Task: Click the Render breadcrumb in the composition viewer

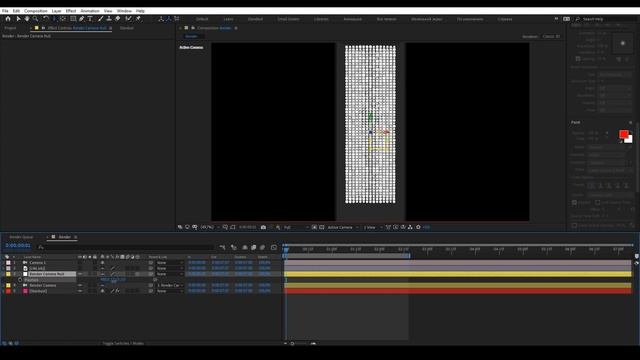Action: [x=191, y=36]
